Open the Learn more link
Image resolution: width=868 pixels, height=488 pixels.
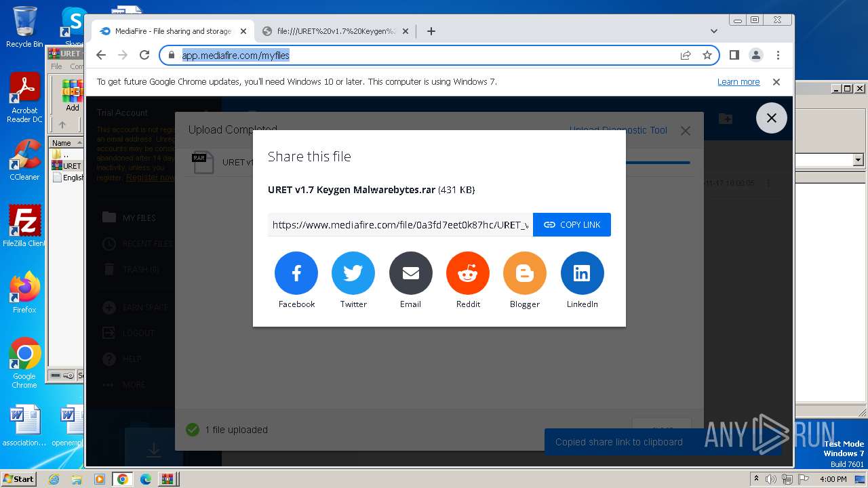738,82
